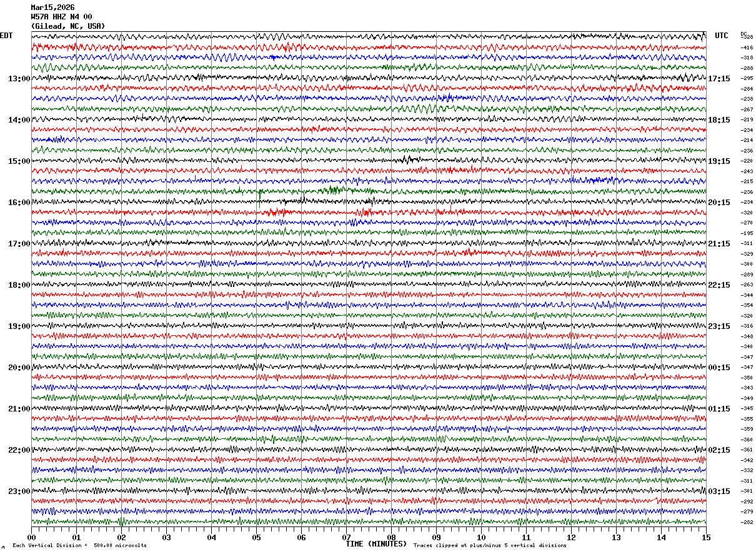Select the 18:00 EDT hour label

pos(19,285)
